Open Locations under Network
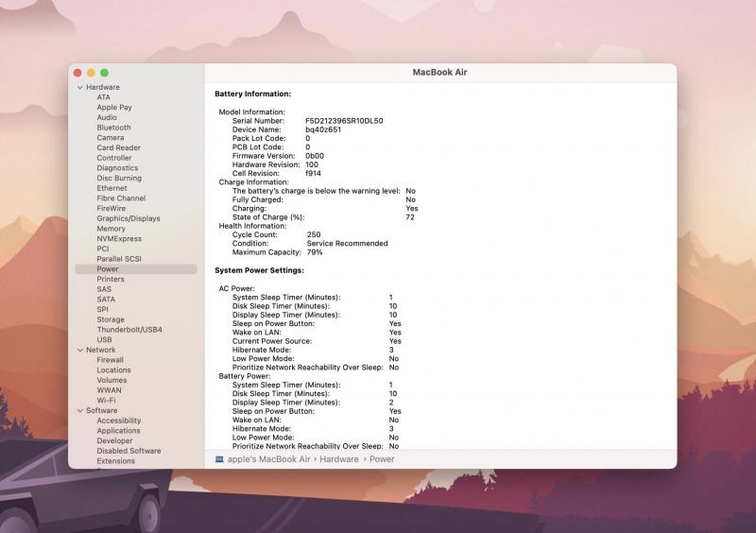Viewport: 756px width, 533px height. (x=113, y=371)
